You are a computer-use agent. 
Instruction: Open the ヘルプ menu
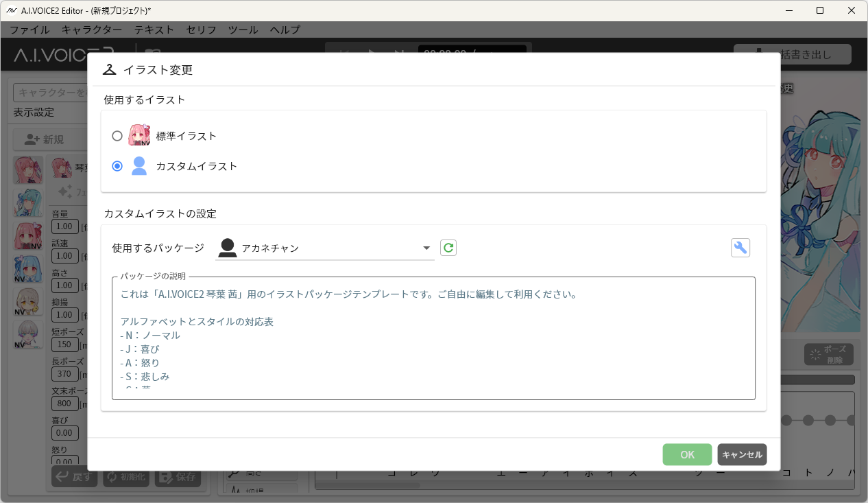coord(285,30)
